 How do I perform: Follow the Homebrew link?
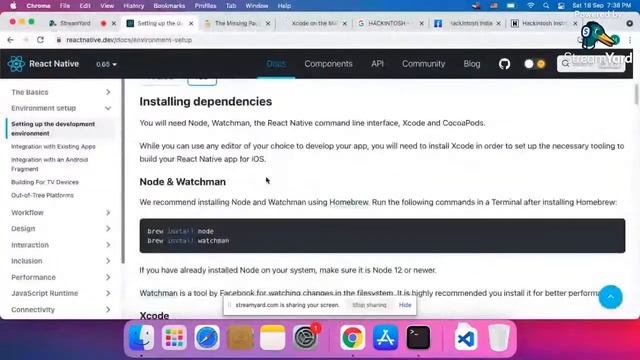point(349,202)
